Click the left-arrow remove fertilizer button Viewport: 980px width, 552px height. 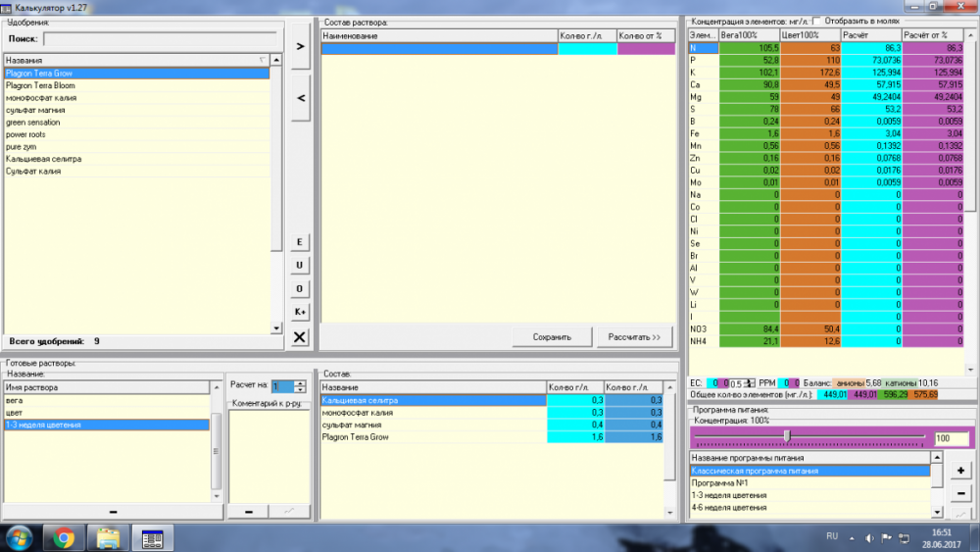coord(301,98)
